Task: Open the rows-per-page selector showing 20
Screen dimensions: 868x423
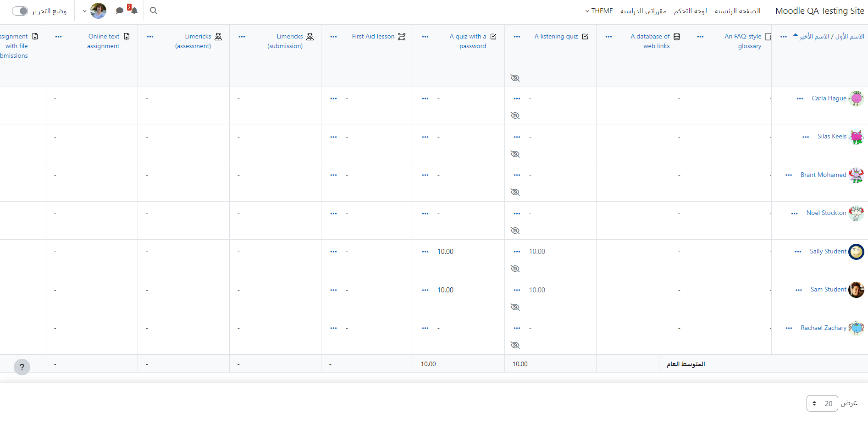Action: coord(822,403)
